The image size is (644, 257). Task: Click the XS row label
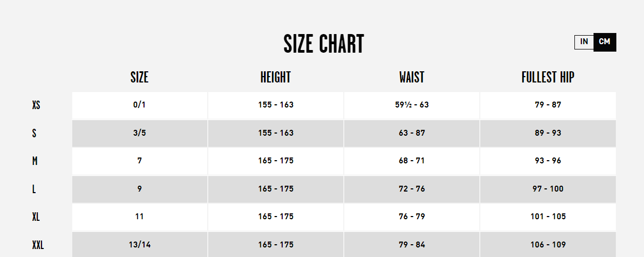click(36, 105)
